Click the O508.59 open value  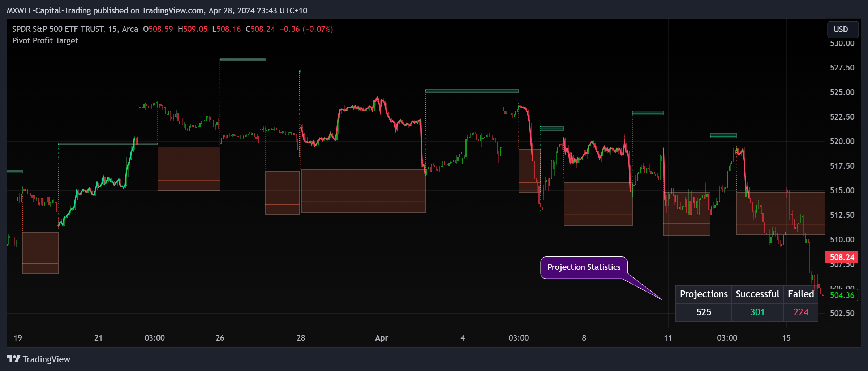[158, 29]
